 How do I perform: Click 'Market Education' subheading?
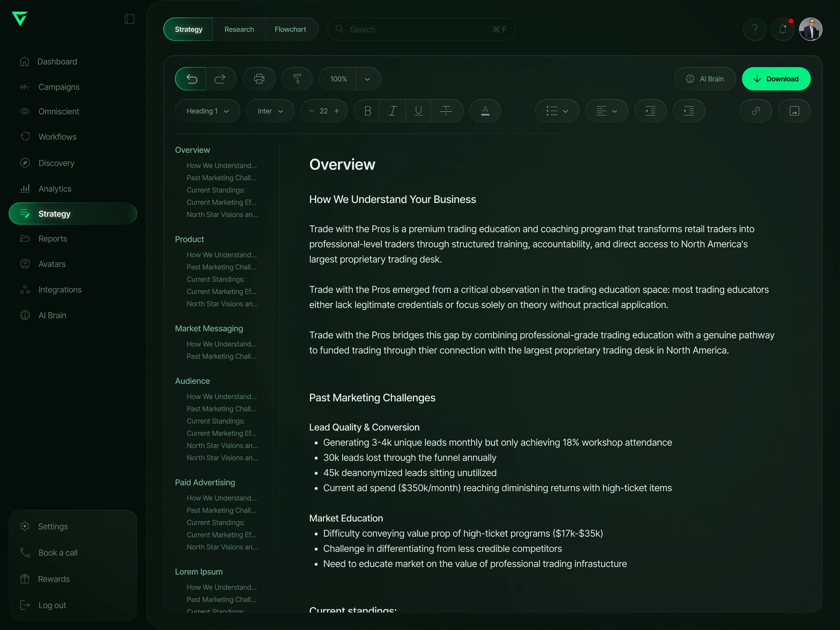(x=346, y=518)
